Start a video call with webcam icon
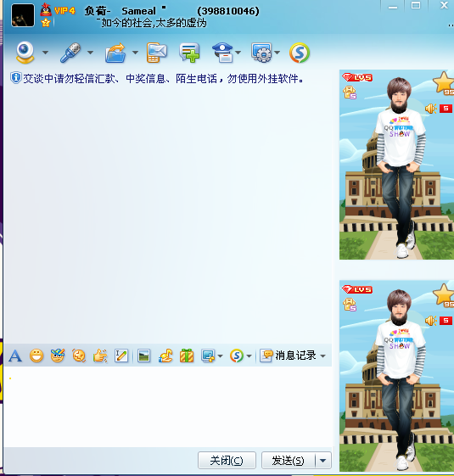454x476 pixels. point(25,53)
